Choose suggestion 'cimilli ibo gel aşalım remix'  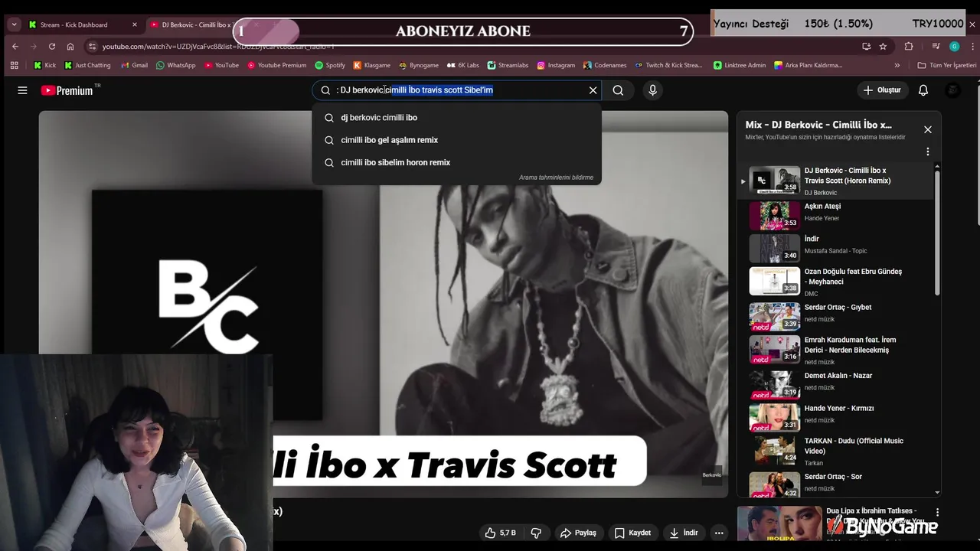click(456, 140)
